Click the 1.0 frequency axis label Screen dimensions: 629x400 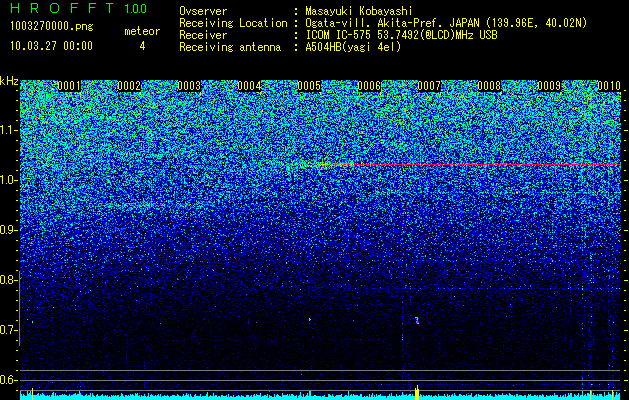tap(8, 180)
